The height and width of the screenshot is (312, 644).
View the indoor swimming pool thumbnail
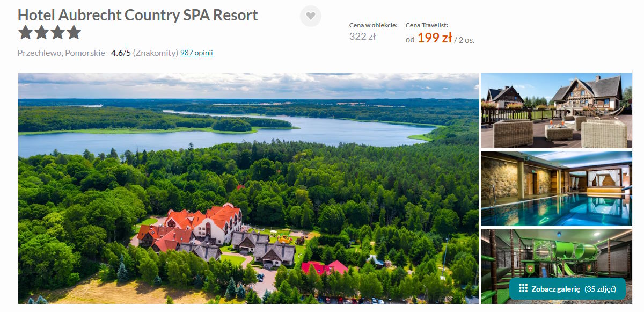pyautogui.click(x=557, y=188)
